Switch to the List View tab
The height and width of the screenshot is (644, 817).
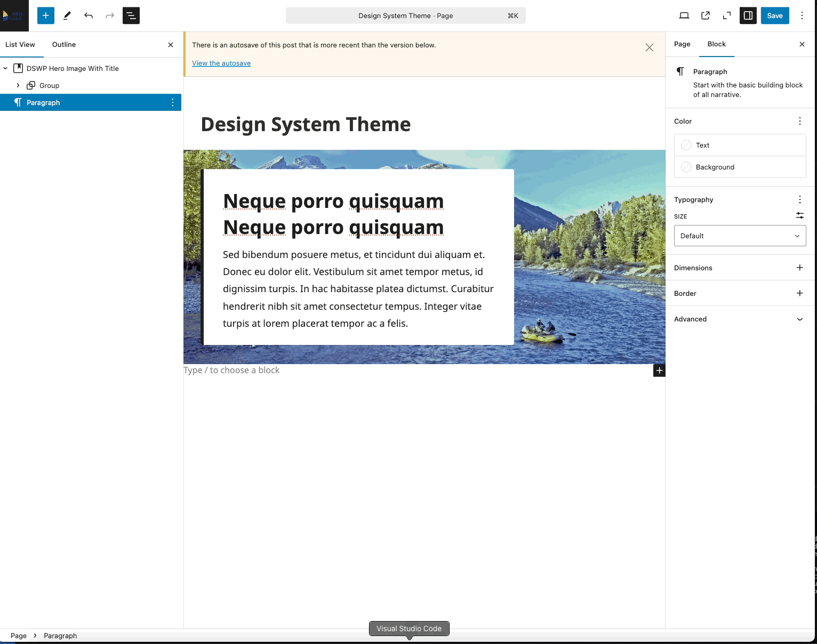tap(20, 45)
